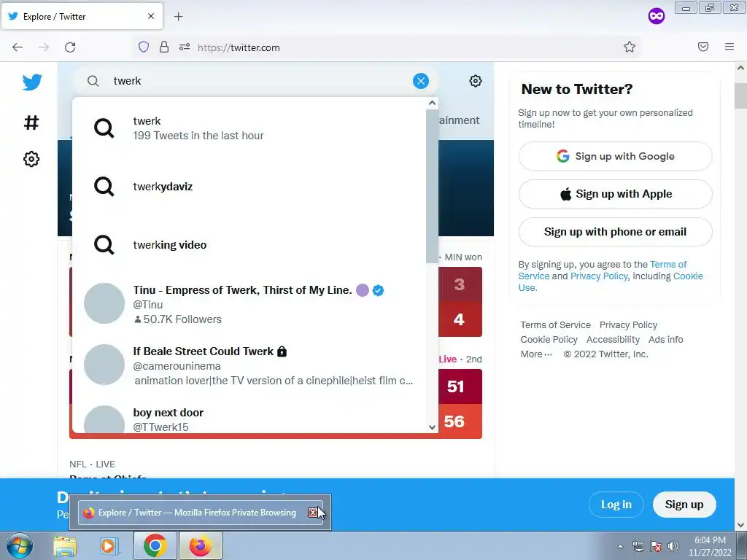
Task: Click the Log in button
Action: coord(616,505)
